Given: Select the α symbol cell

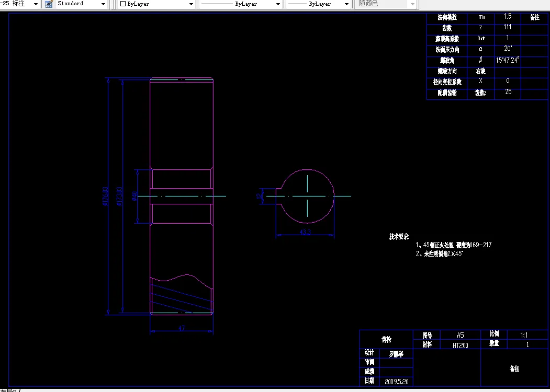Looking at the screenshot, I should click(480, 49).
